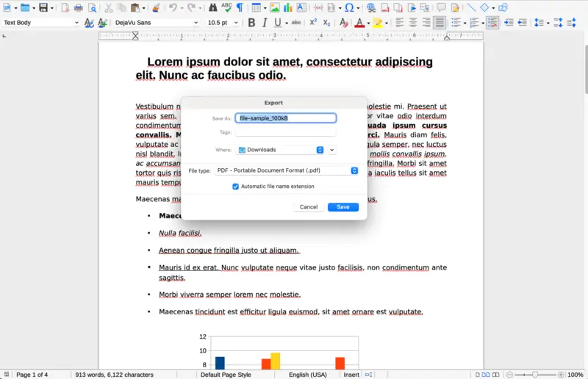588x379 pixels.
Task: Open Find and Replace binoculars icon
Action: click(x=212, y=7)
